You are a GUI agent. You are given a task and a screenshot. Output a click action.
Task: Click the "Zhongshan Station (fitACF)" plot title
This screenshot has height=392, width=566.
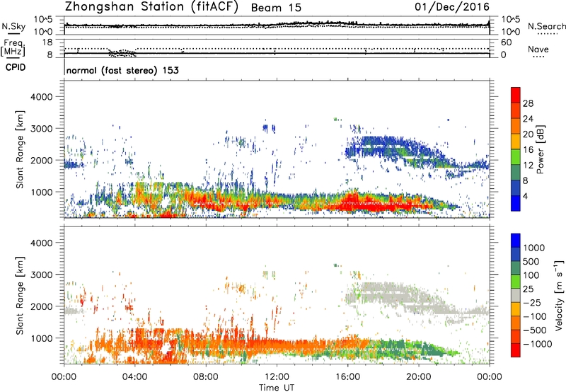coord(151,6)
